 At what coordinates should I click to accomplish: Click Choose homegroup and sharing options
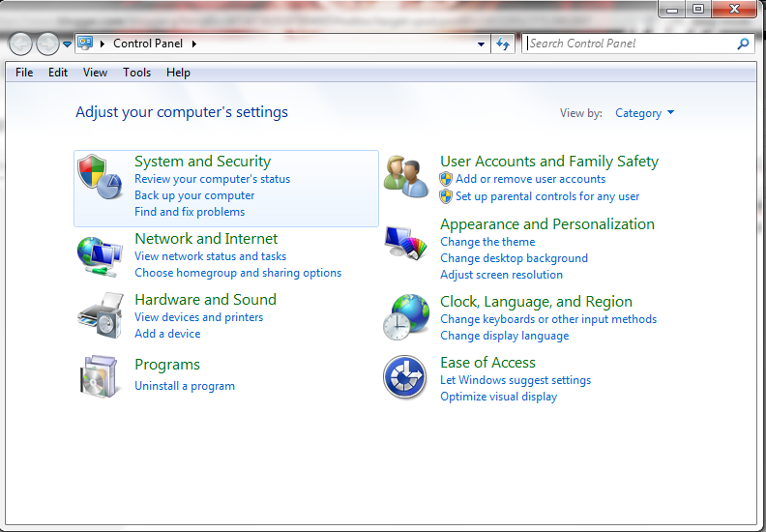[x=238, y=273]
